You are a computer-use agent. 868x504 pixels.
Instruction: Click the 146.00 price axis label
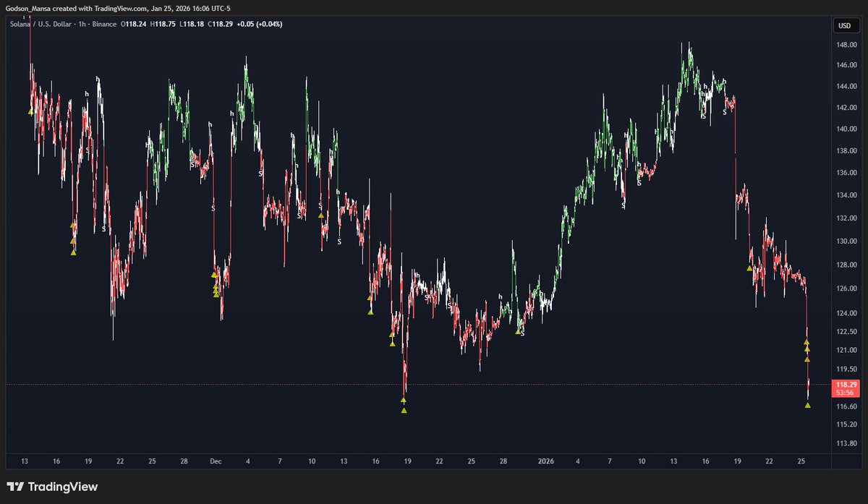[x=846, y=66]
